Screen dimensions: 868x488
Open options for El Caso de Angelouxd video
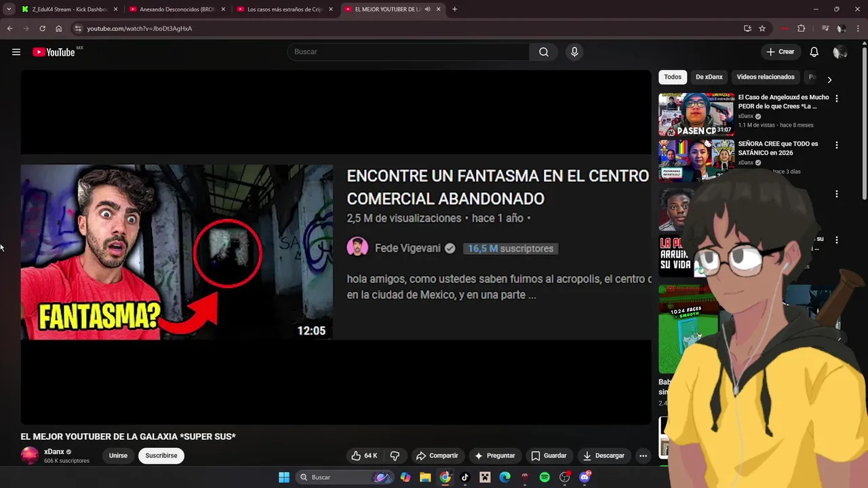click(836, 99)
